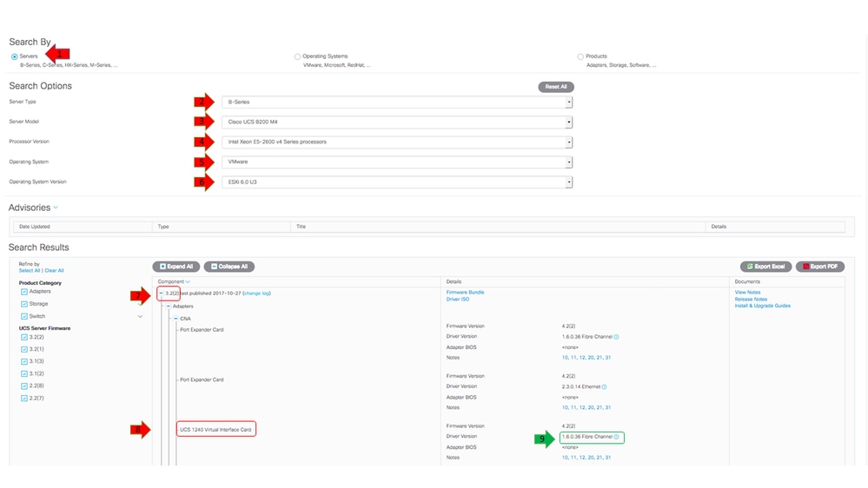The height and width of the screenshot is (488, 868).
Task: Click info icon beside first 1.6.0.36 Fibre Channel
Action: click(616, 337)
